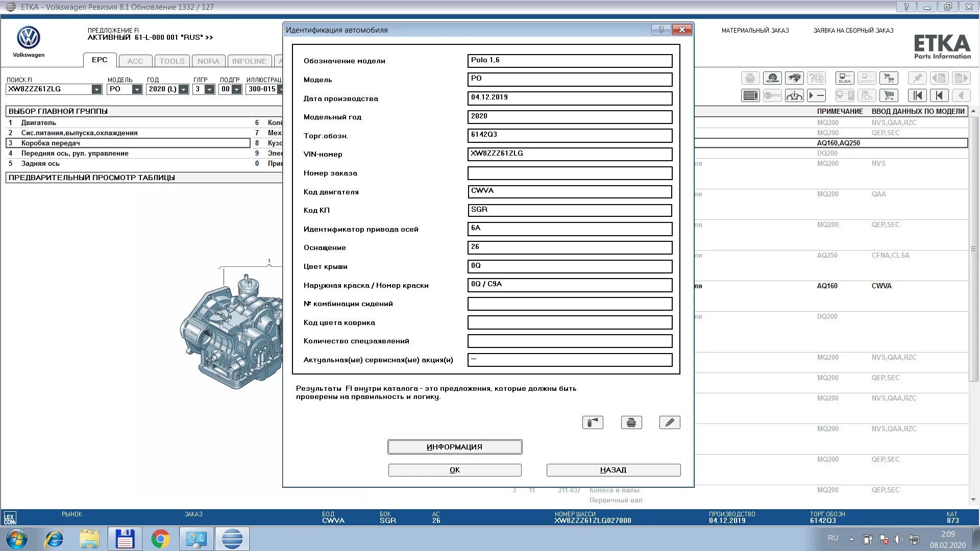
Task: Click the help question button in dialog title
Action: tap(661, 30)
